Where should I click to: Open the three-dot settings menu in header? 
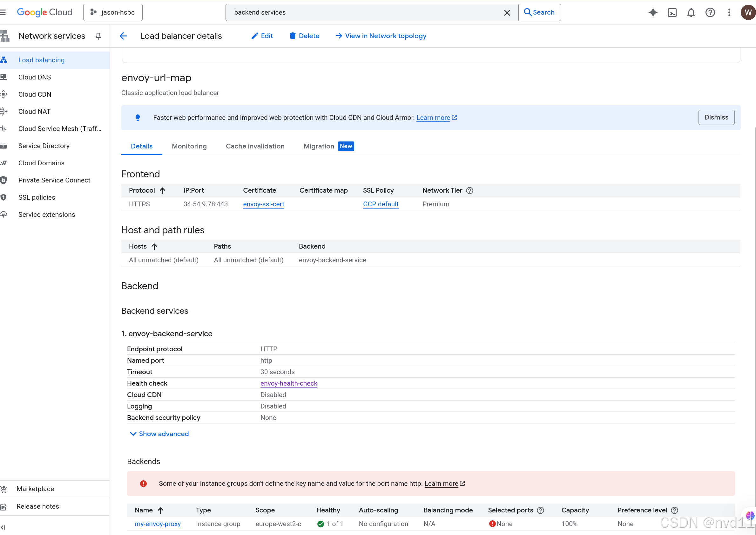729,12
